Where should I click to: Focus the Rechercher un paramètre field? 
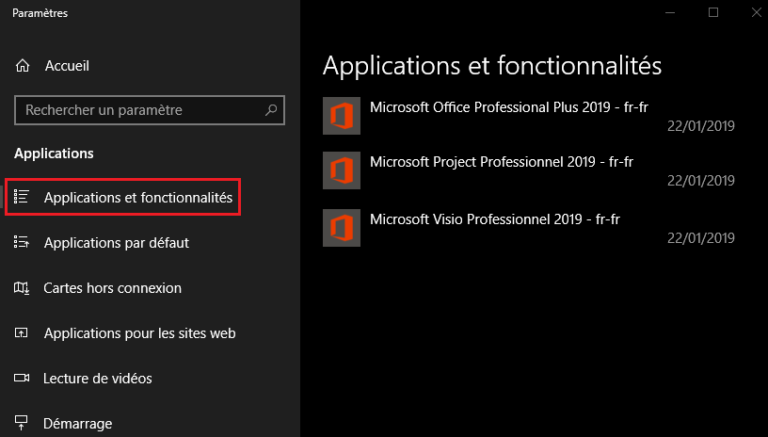pyautogui.click(x=149, y=110)
